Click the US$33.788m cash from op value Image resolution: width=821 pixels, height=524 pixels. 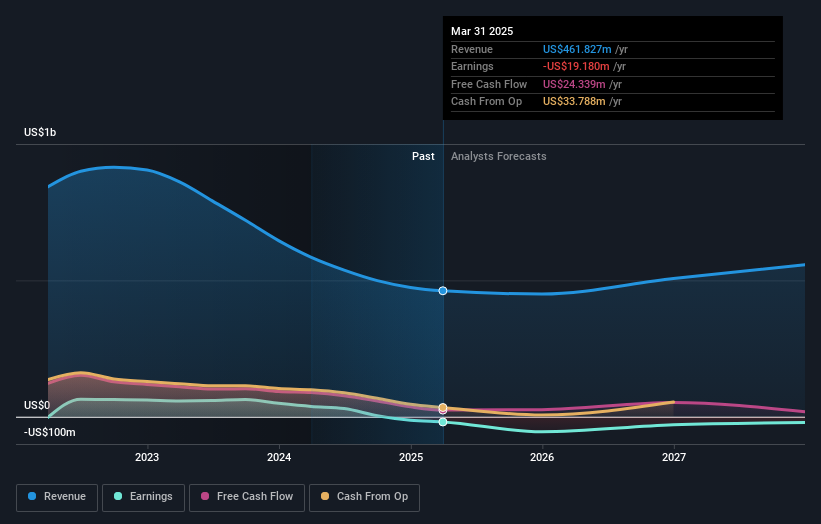coord(574,102)
